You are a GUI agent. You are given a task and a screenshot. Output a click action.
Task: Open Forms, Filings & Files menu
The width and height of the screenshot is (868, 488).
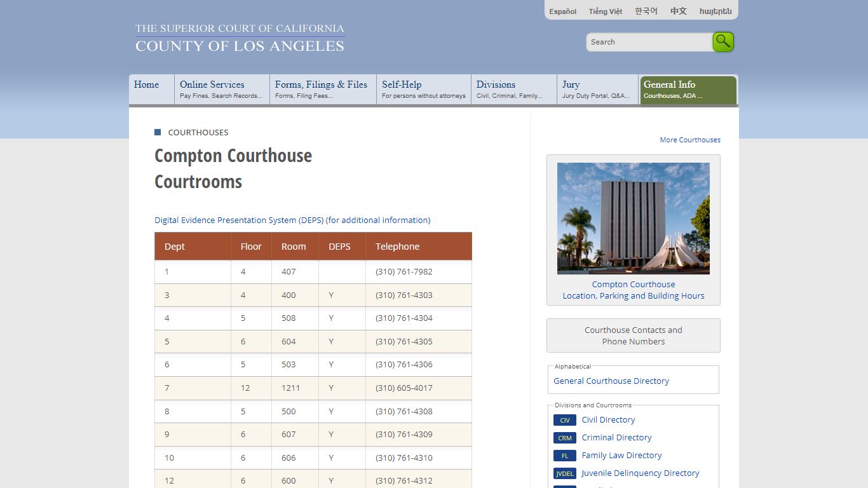point(323,90)
